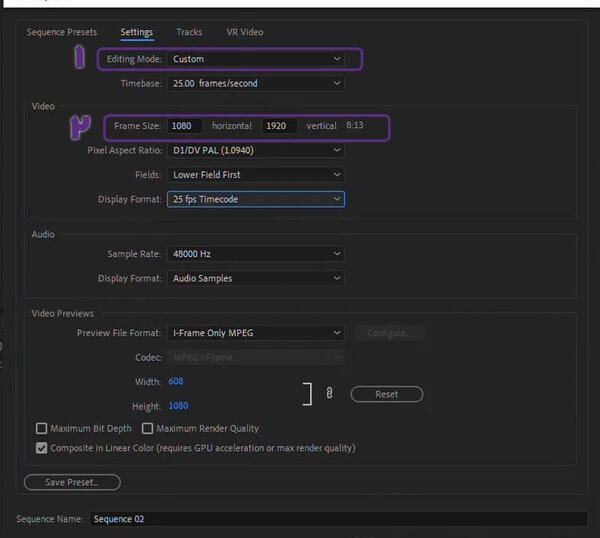This screenshot has width=600, height=538.
Task: Toggle the width-height link chain icon
Action: tap(329, 393)
